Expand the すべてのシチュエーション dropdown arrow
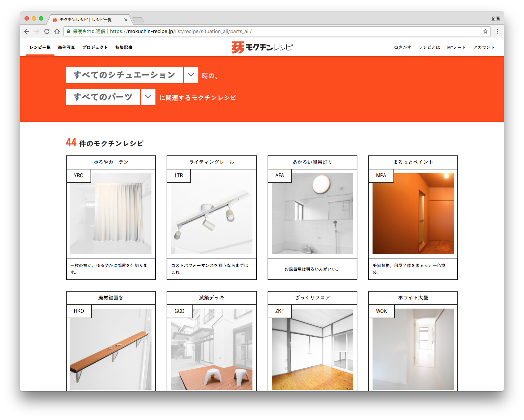This screenshot has height=420, width=524. 191,75
